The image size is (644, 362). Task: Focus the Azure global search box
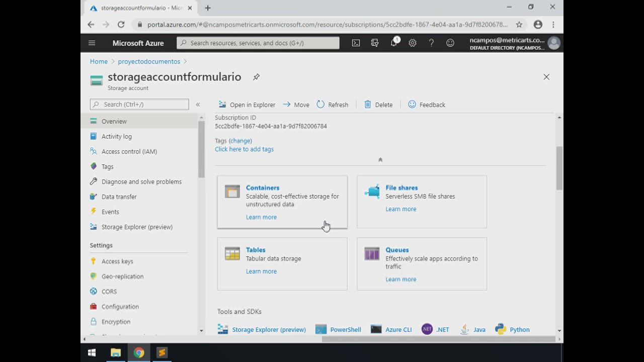[258, 43]
